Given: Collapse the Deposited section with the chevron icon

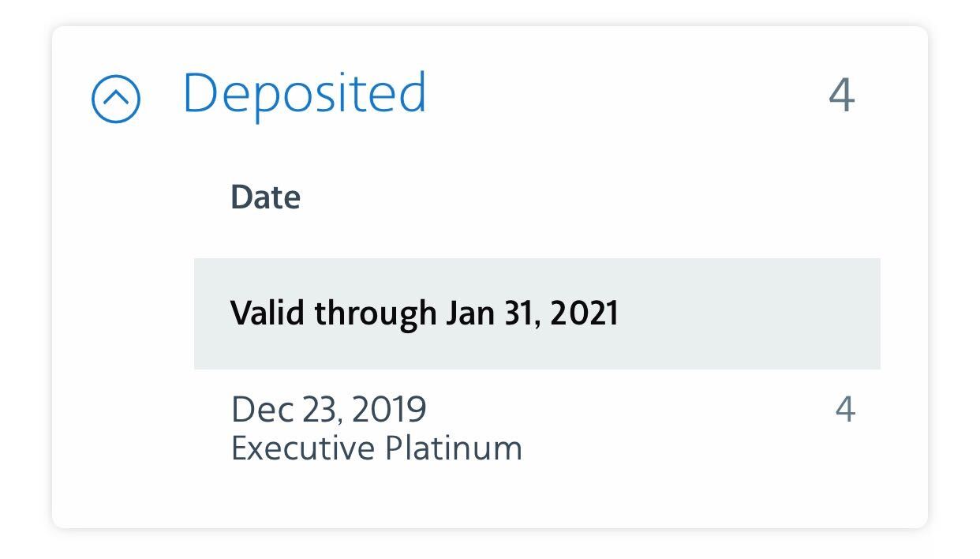Looking at the screenshot, I should pos(116,99).
